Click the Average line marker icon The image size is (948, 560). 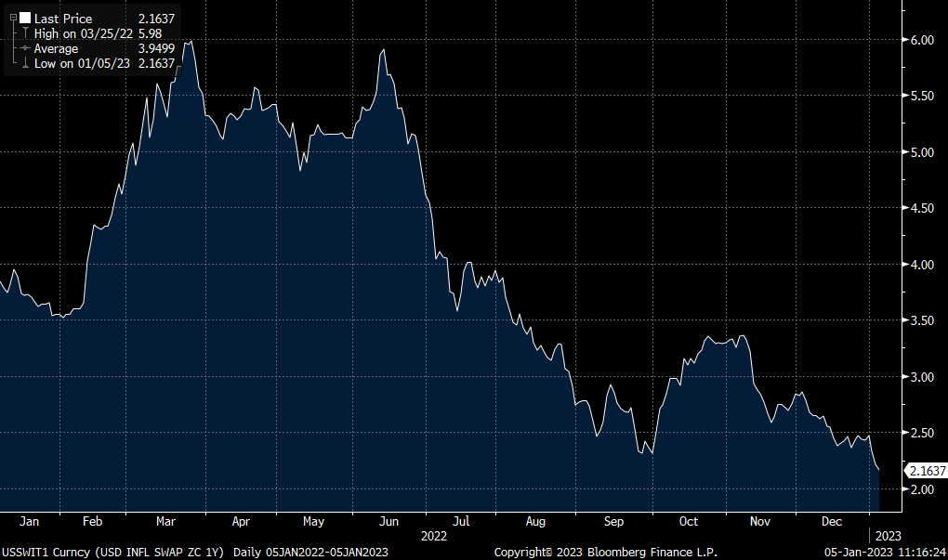[x=24, y=48]
